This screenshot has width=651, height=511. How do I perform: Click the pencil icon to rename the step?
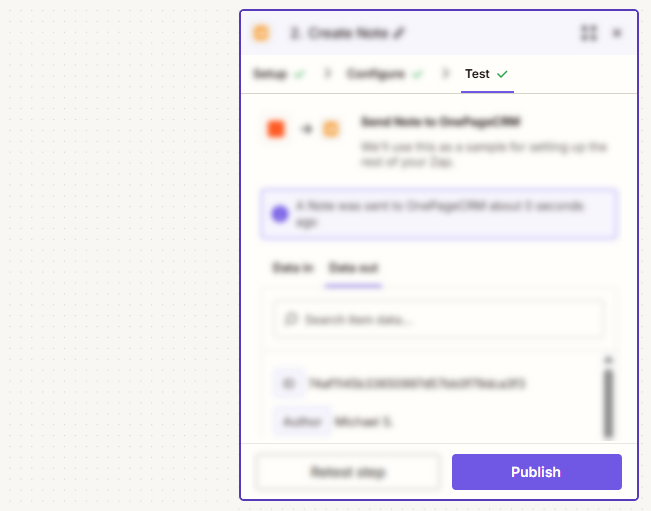point(399,33)
